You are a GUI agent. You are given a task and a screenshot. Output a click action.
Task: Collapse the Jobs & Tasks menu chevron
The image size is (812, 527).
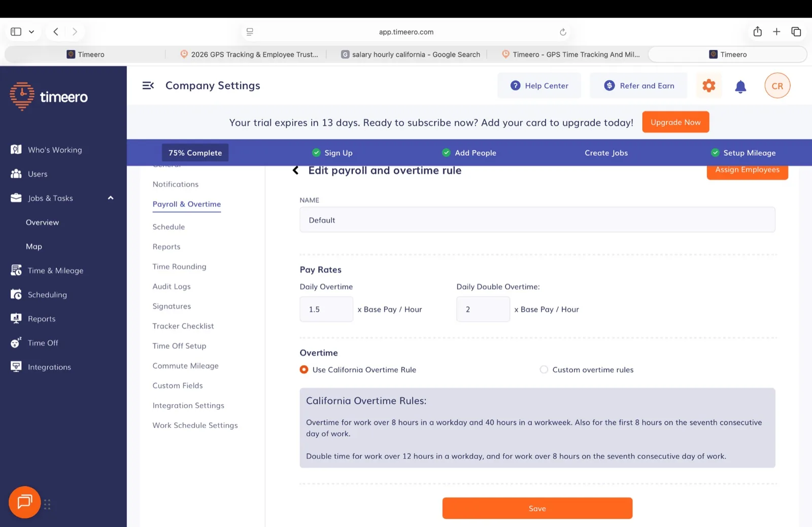[x=110, y=198]
